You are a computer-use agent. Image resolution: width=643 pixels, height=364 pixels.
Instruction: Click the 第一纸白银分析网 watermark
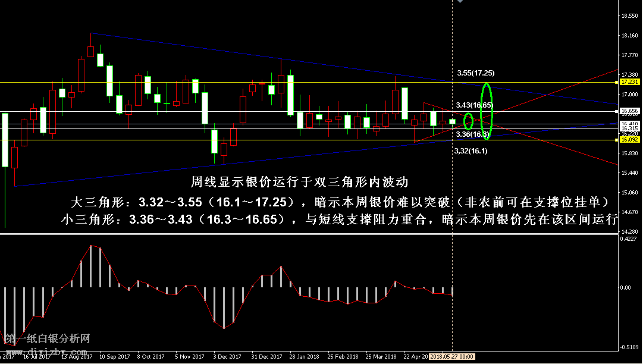(x=48, y=339)
